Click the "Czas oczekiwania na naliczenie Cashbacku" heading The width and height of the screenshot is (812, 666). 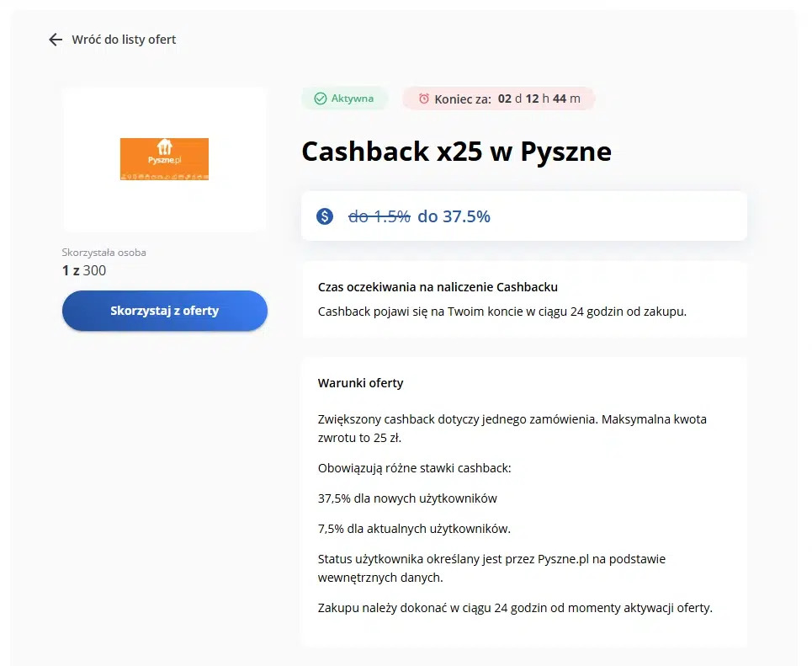click(438, 287)
